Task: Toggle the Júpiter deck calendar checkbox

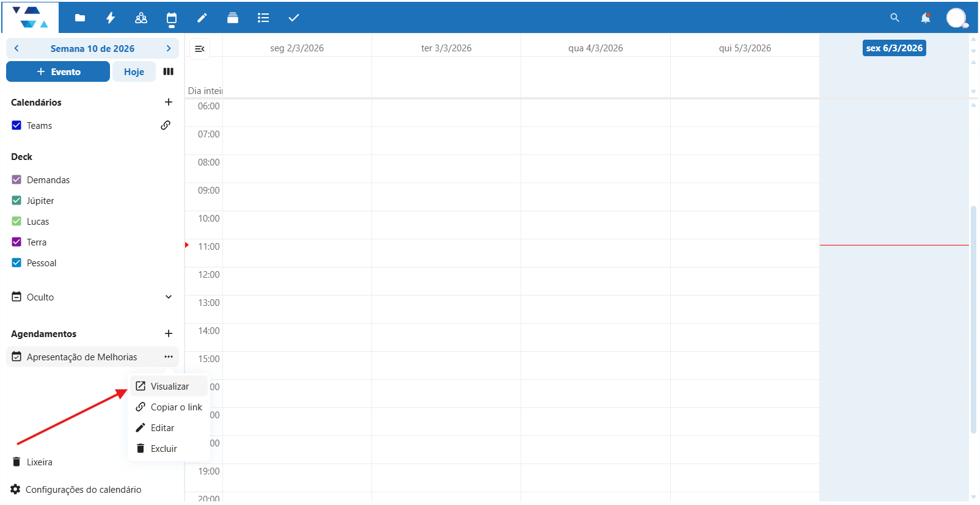Action: pyautogui.click(x=16, y=200)
